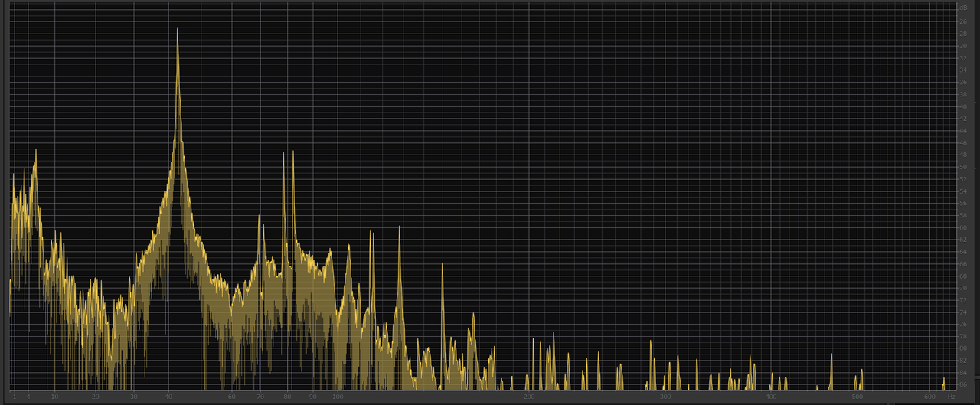The image size is (980, 405).
Task: Click the -70 level label
Action: pyautogui.click(x=962, y=288)
